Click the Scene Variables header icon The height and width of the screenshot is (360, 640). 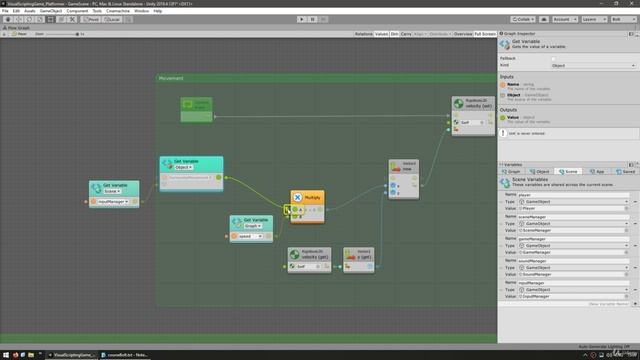point(505,182)
